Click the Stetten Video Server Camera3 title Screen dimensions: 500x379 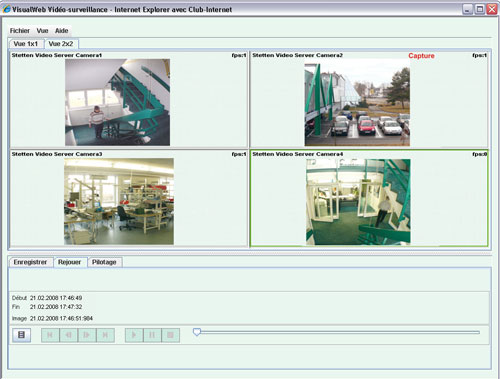57,154
